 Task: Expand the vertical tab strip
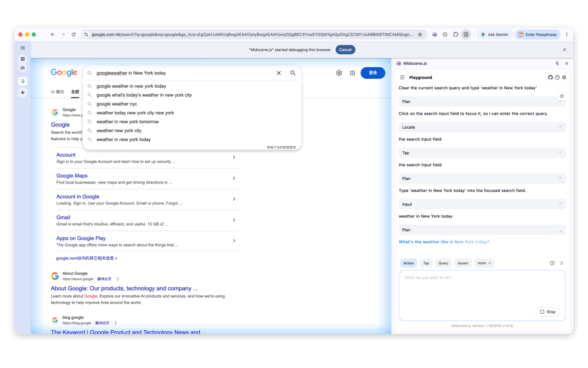click(23, 48)
